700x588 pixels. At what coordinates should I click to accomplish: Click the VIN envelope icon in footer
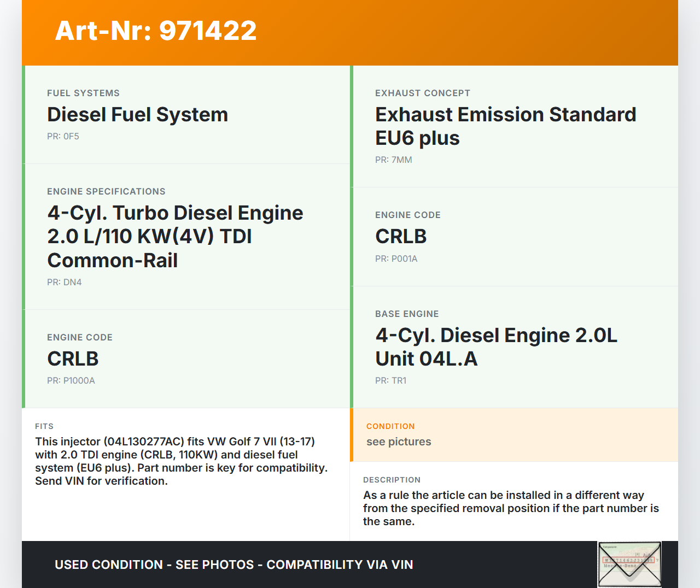[x=629, y=564]
